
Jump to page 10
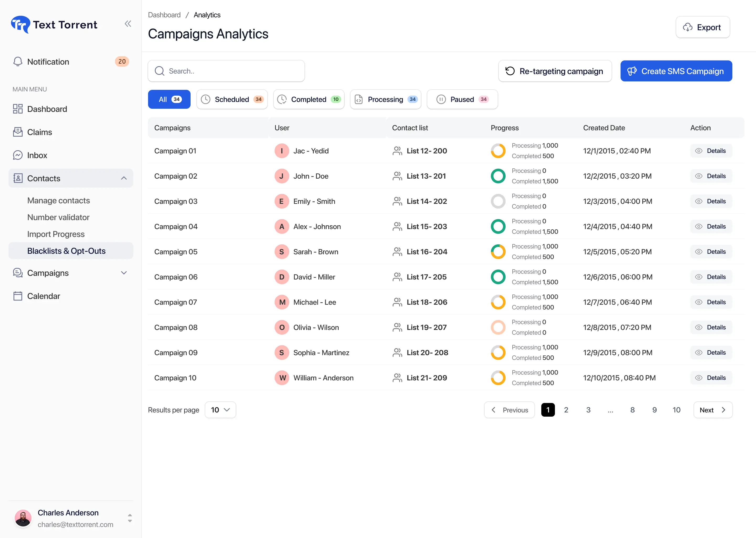[676, 410]
